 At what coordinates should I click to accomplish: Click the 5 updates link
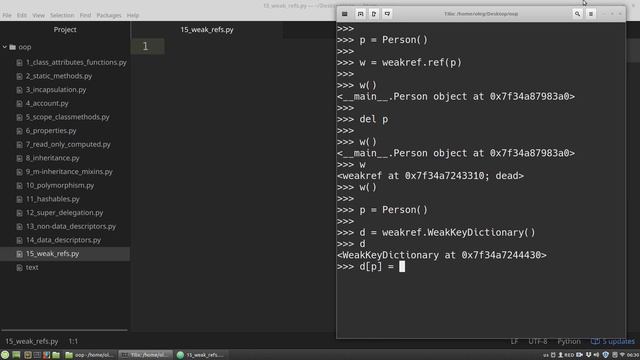click(613, 341)
